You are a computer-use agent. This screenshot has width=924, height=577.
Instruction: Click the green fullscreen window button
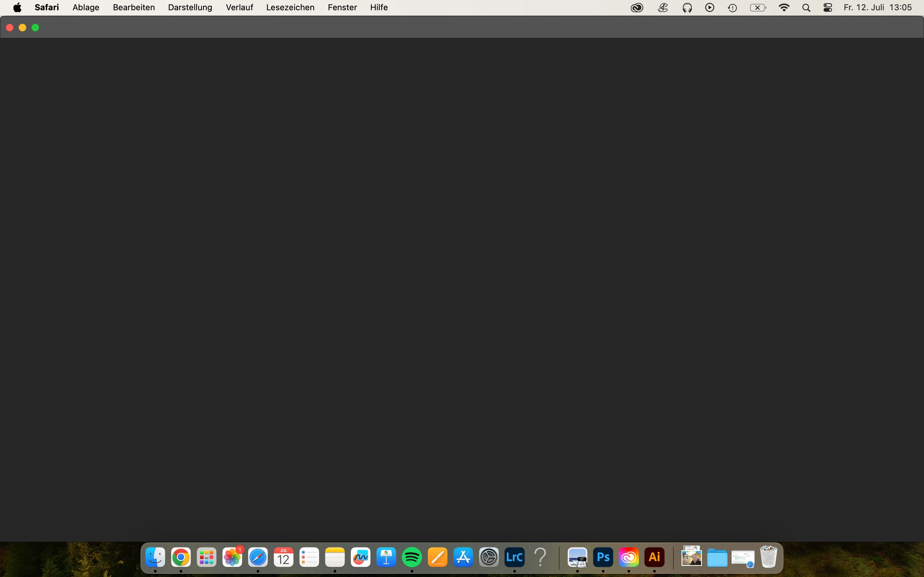click(36, 28)
